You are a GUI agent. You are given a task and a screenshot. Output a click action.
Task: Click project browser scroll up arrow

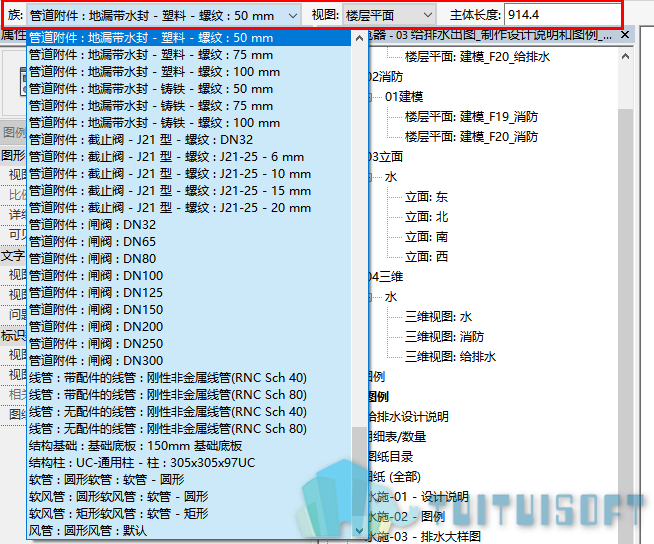point(625,56)
